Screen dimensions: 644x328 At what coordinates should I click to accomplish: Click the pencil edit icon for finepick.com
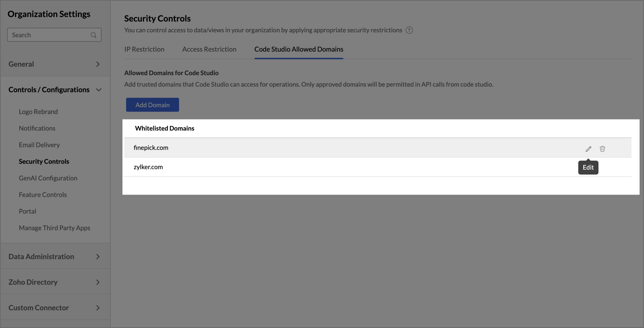click(x=588, y=149)
